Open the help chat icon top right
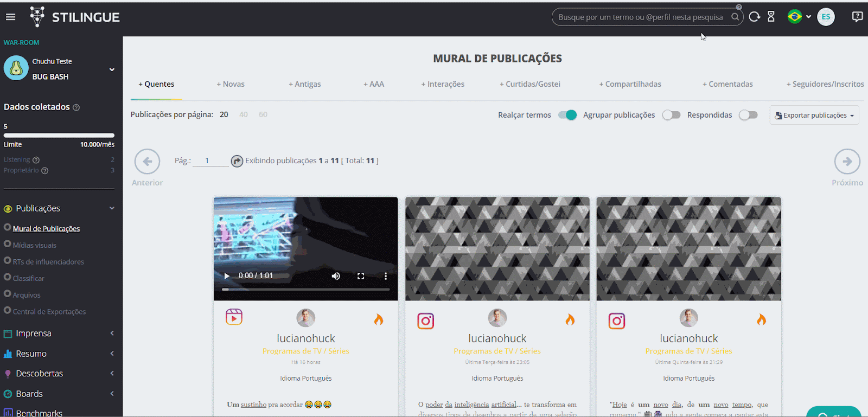868x417 pixels. (857, 17)
